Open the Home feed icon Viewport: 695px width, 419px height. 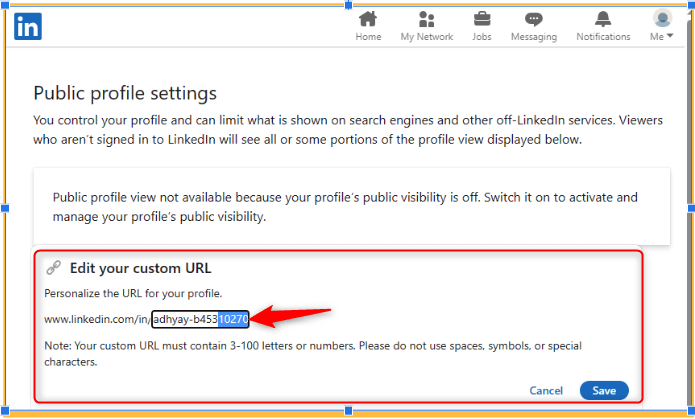pos(368,19)
